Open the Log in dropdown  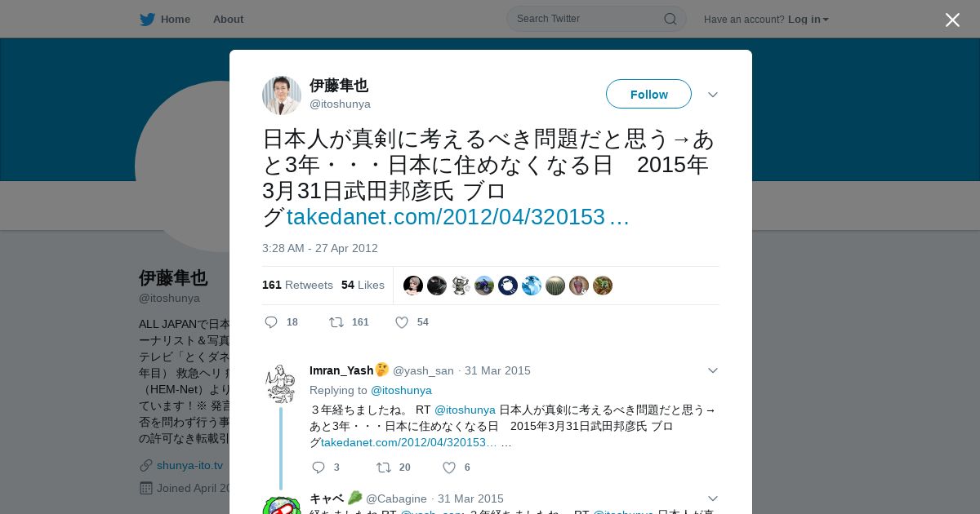click(808, 20)
